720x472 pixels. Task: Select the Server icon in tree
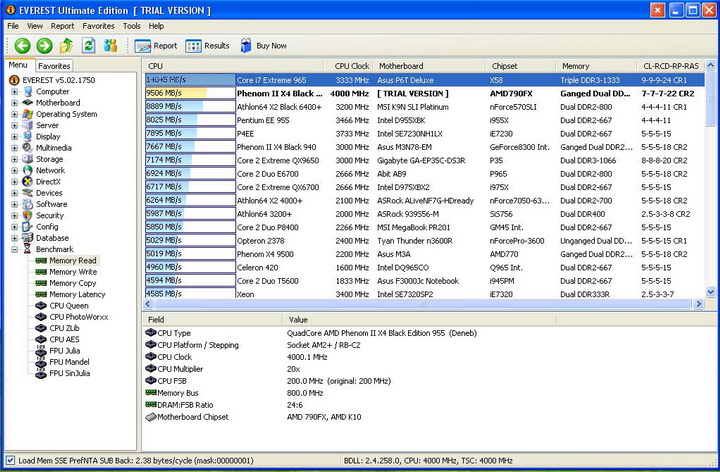[x=28, y=125]
